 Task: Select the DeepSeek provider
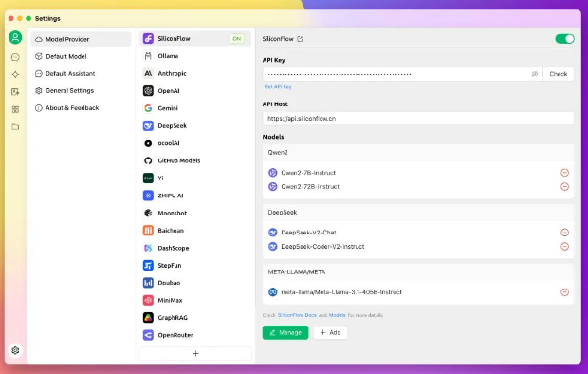[x=195, y=126]
